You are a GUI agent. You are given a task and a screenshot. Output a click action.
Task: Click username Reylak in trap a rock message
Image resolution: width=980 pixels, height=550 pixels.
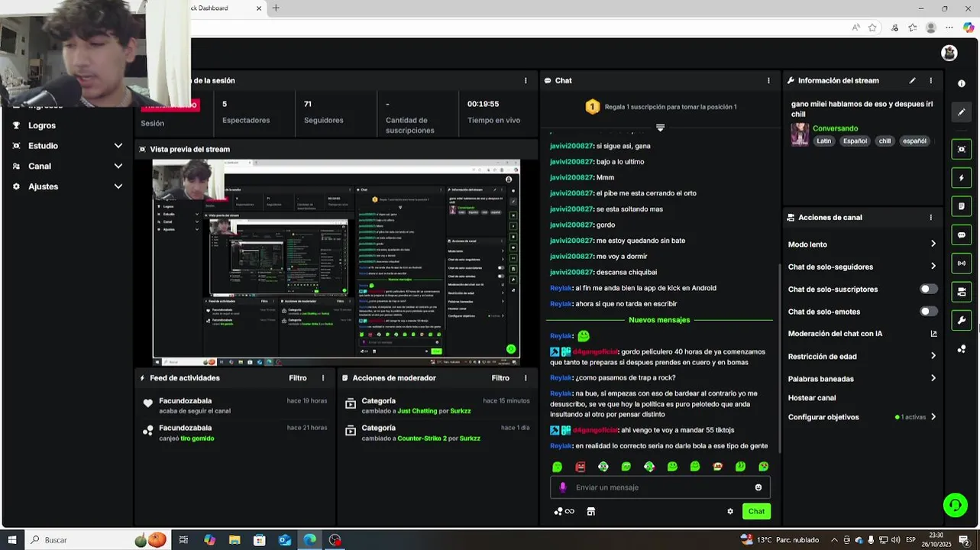point(561,377)
